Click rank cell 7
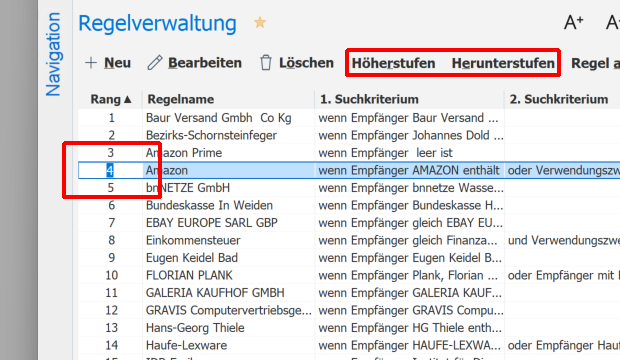Viewport: 620px width, 360px height. (x=112, y=223)
